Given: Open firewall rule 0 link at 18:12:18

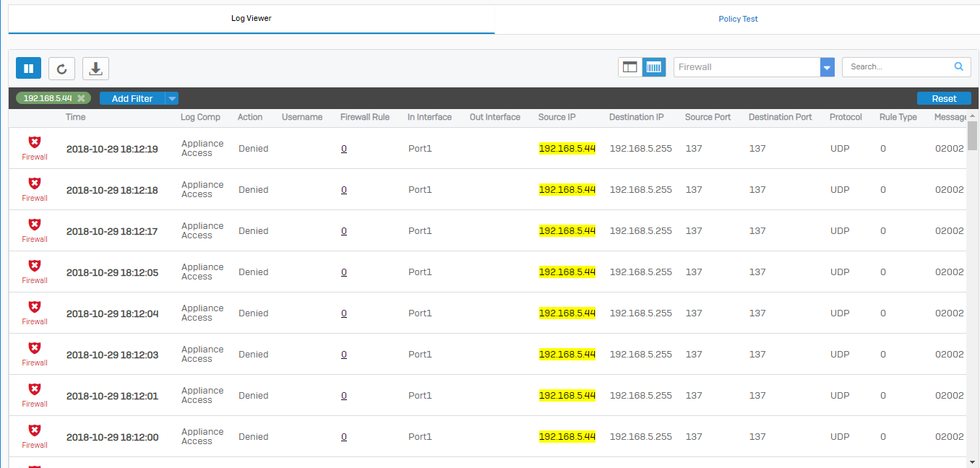Looking at the screenshot, I should [x=344, y=190].
